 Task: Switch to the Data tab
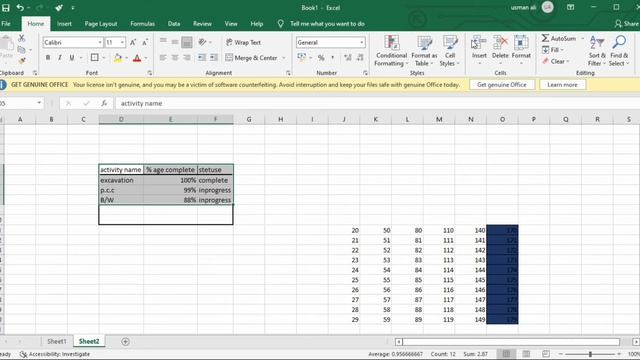(x=174, y=24)
